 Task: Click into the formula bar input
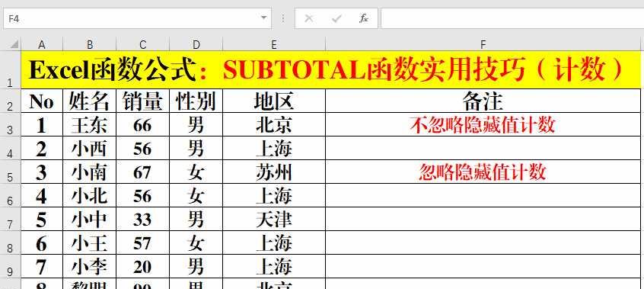point(512,18)
